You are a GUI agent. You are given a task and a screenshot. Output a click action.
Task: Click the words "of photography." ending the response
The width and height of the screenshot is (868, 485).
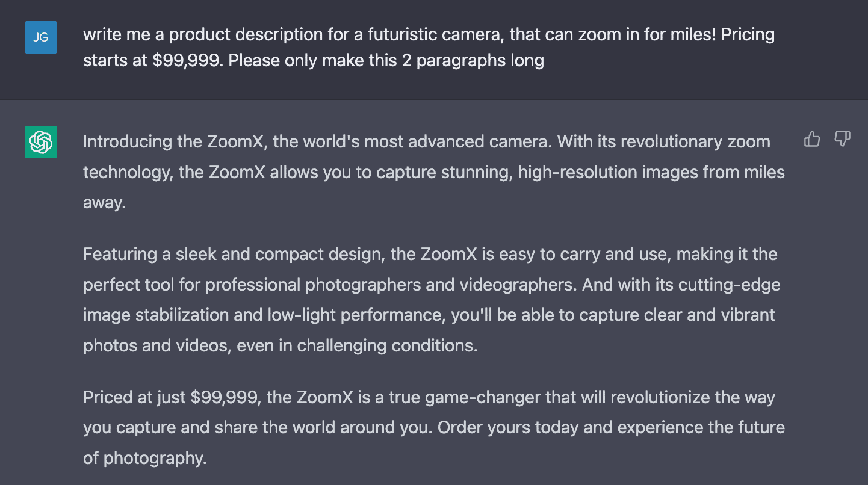[144, 458]
